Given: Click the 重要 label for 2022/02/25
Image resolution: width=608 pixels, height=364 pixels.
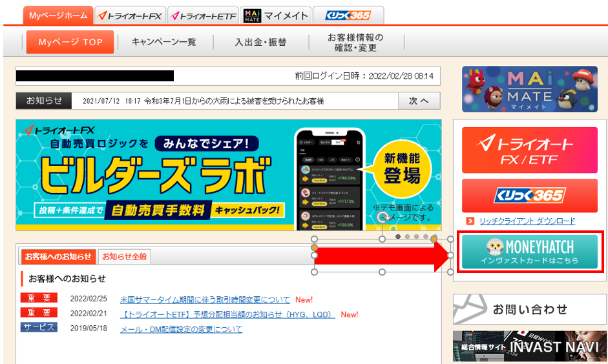Looking at the screenshot, I should (x=39, y=298).
